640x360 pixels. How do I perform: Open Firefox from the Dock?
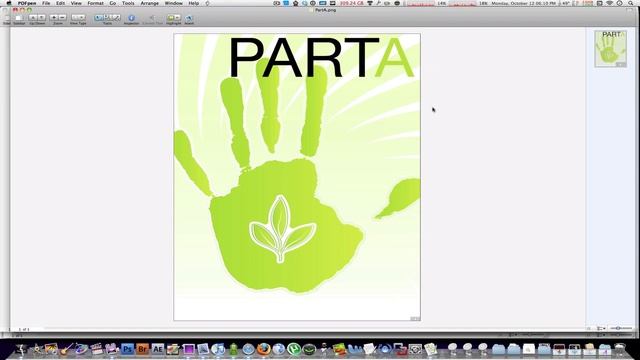(x=264, y=349)
